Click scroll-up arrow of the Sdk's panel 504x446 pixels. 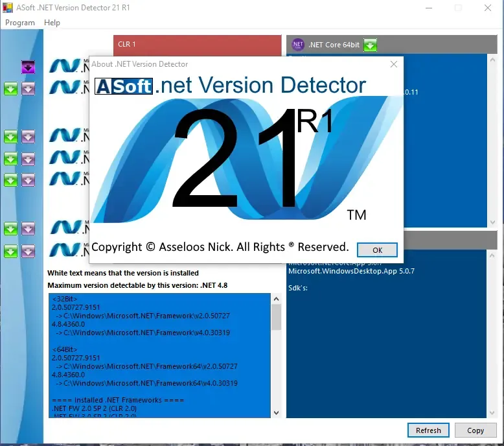coord(492,255)
